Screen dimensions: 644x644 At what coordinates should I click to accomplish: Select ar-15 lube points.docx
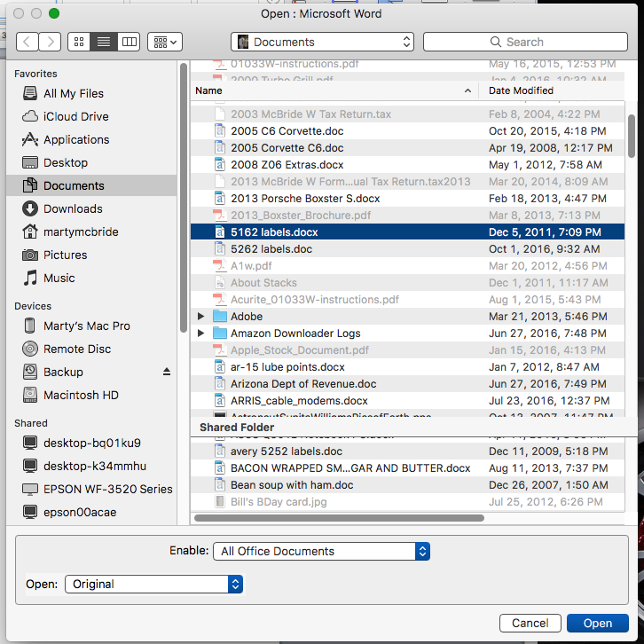click(407, 366)
